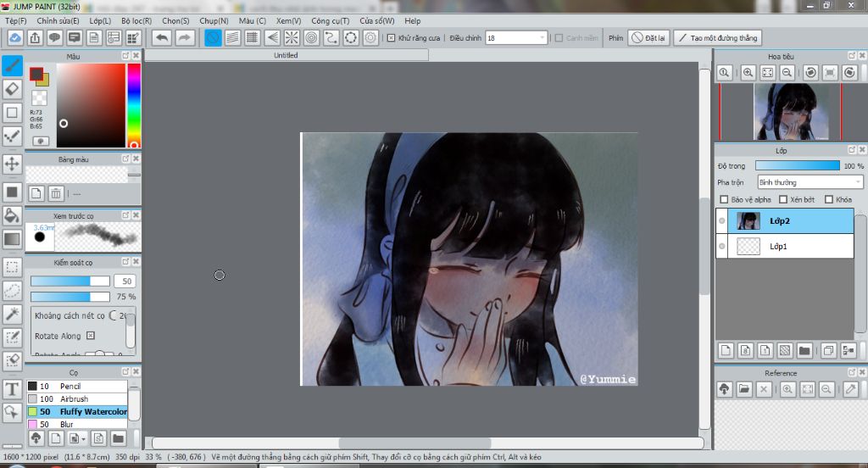Open the Tệp(F) menu
Viewport: 868px width, 468px height.
pos(16,20)
